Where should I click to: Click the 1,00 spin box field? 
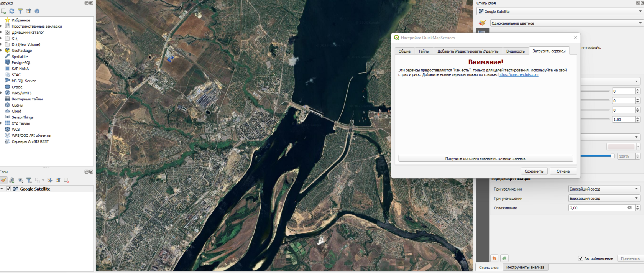(623, 120)
